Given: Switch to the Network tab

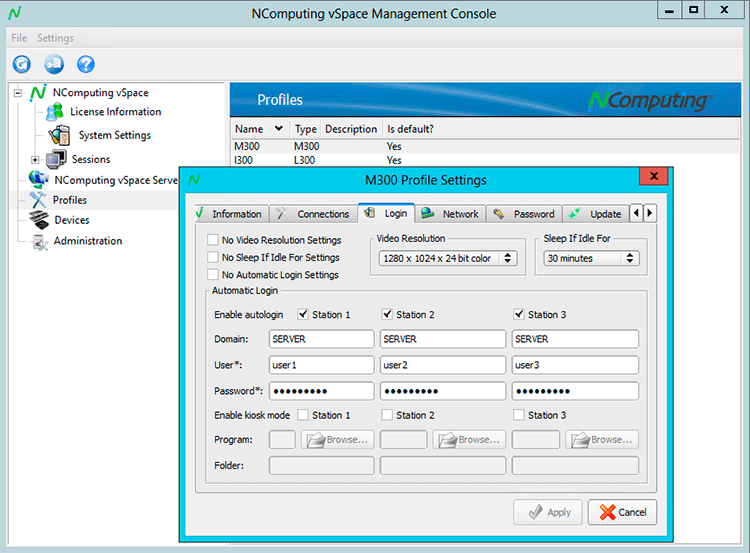Looking at the screenshot, I should pos(451,214).
